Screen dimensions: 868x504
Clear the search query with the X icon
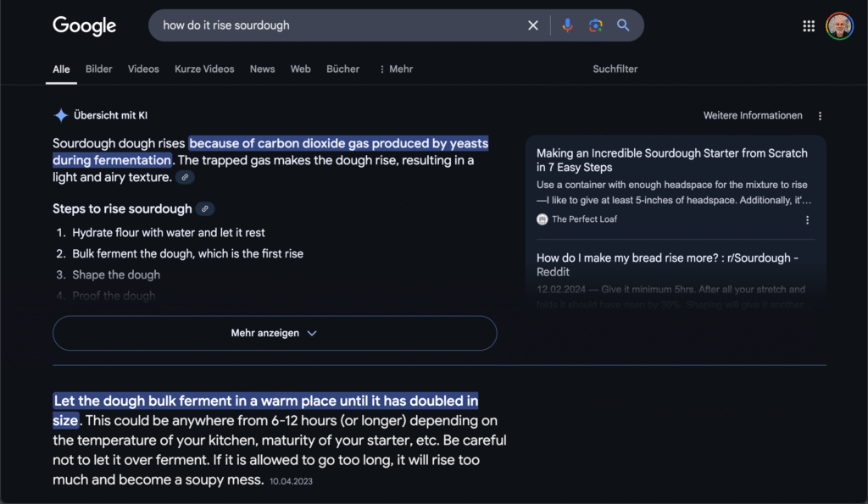tap(532, 25)
